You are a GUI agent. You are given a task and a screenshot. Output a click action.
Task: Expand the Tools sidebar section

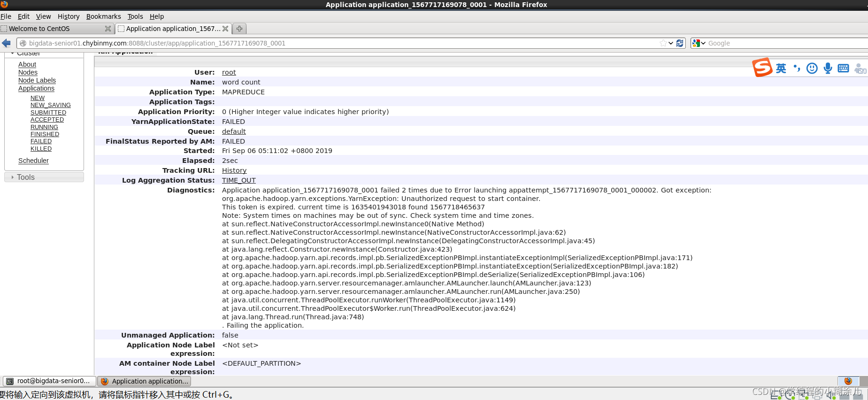click(44, 177)
